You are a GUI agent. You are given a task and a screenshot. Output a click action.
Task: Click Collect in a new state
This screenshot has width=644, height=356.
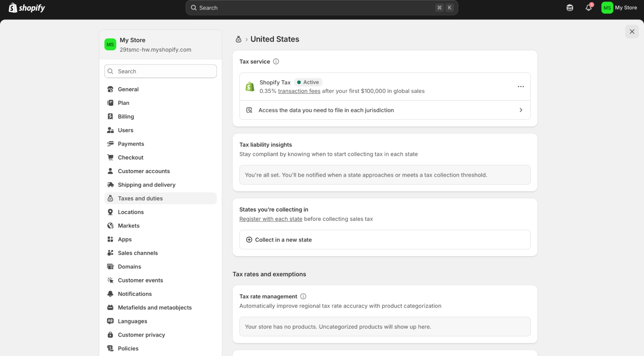tap(385, 240)
